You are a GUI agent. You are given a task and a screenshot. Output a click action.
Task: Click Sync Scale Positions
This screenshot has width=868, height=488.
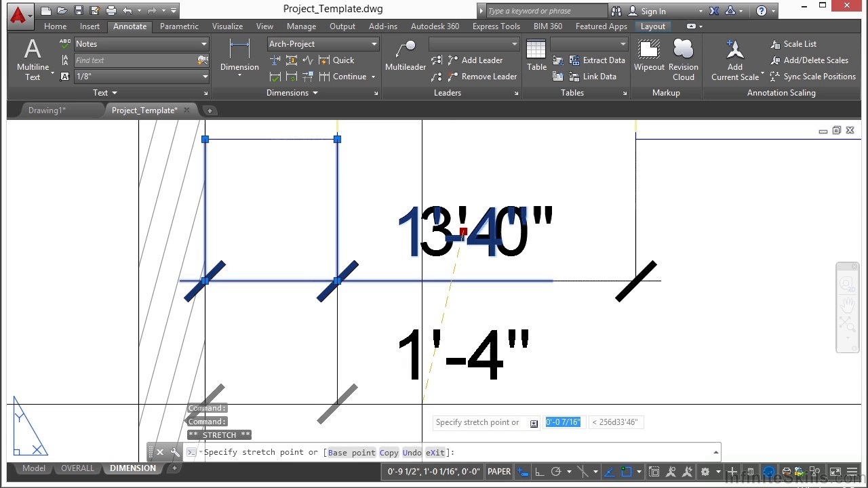tap(812, 77)
